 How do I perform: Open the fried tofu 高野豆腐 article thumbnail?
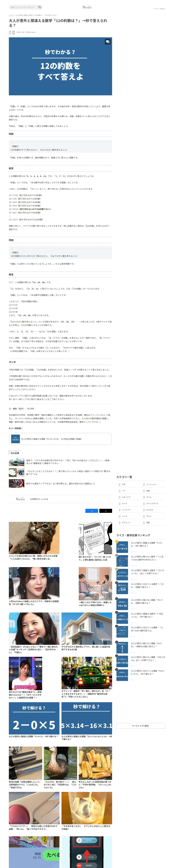(95, 763)
